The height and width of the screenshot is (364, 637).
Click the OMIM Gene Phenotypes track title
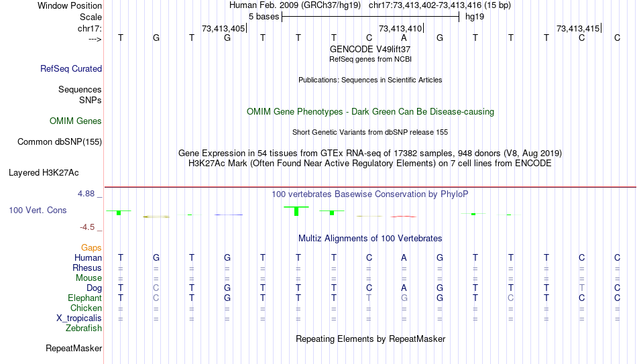370,112
